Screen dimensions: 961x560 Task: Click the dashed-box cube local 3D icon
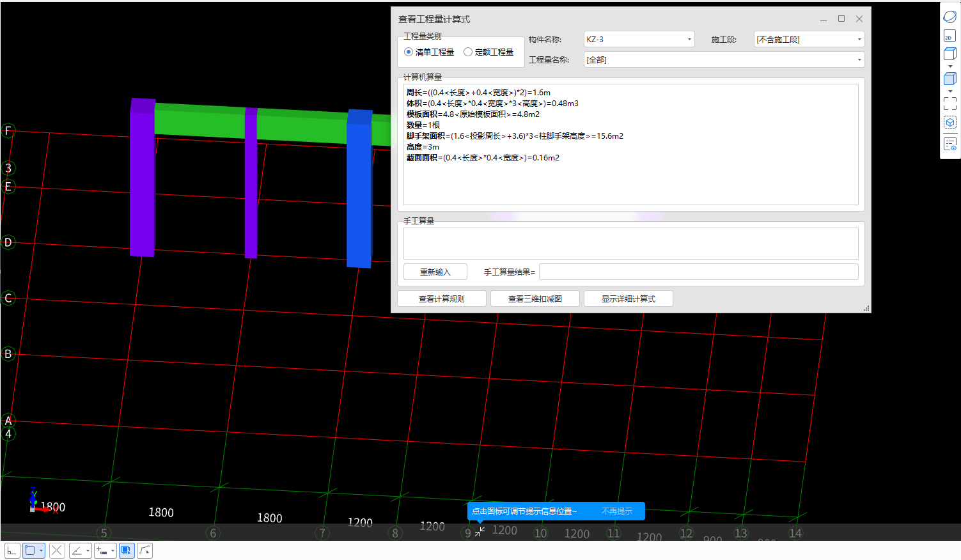(x=950, y=122)
